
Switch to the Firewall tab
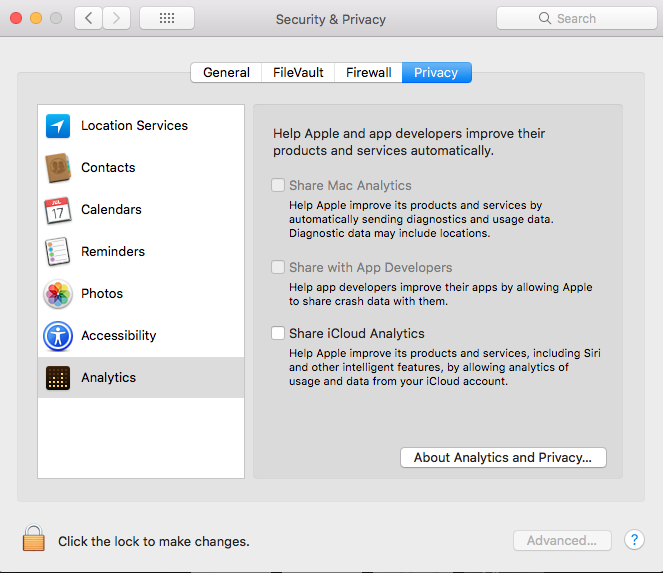tap(368, 72)
